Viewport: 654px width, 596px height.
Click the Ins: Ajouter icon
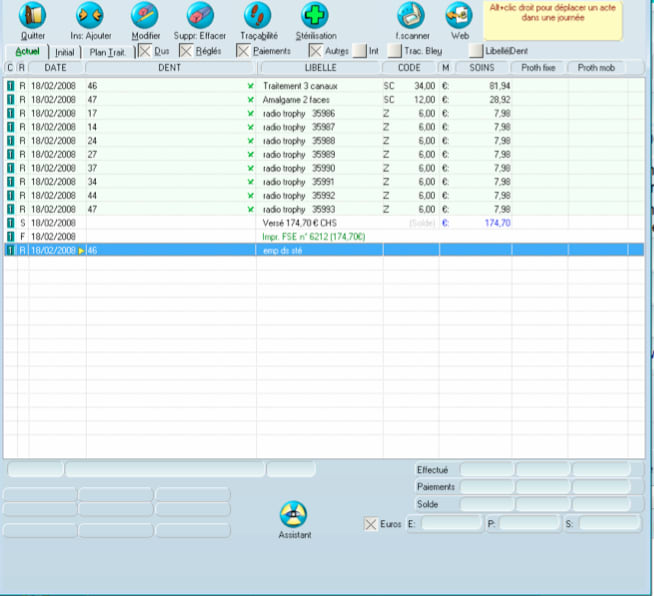point(90,16)
